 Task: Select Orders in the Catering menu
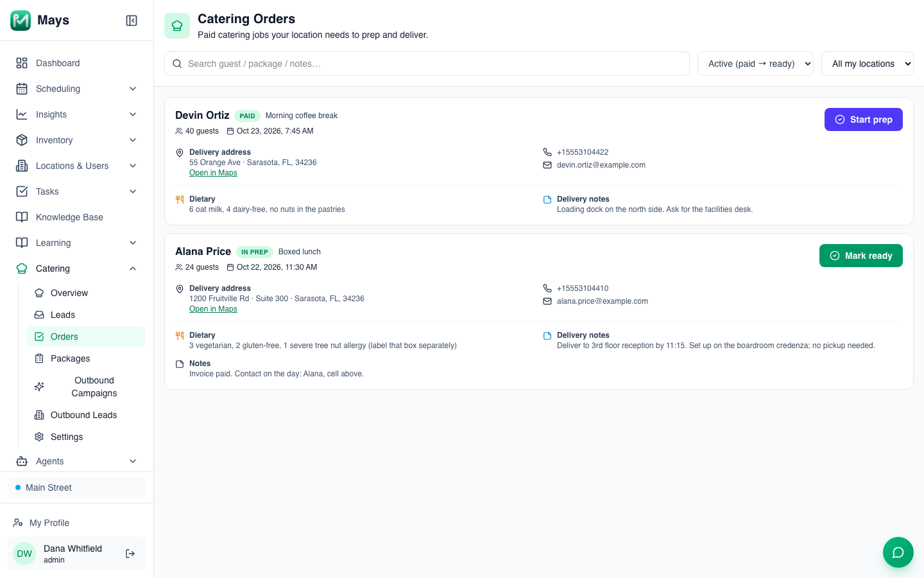(86, 337)
